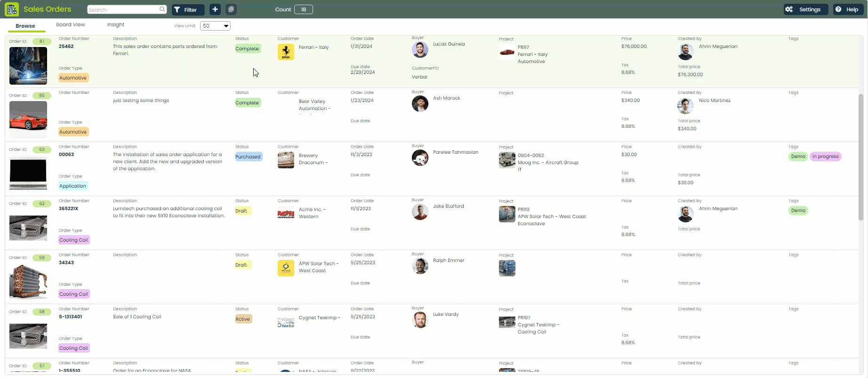Image resolution: width=868 pixels, height=378 pixels.
Task: Click the Active status on order 5-1313401
Action: click(243, 319)
